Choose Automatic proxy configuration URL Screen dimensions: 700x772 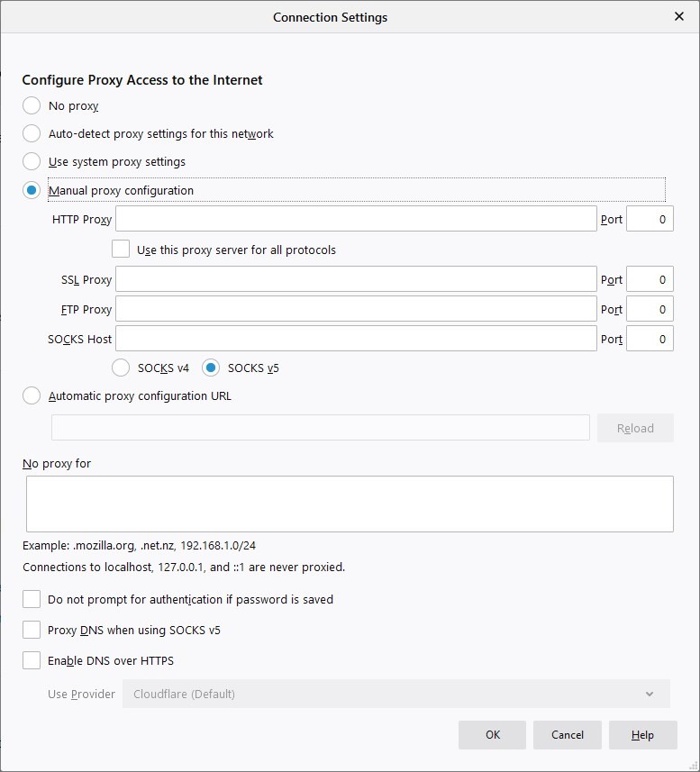coord(32,395)
